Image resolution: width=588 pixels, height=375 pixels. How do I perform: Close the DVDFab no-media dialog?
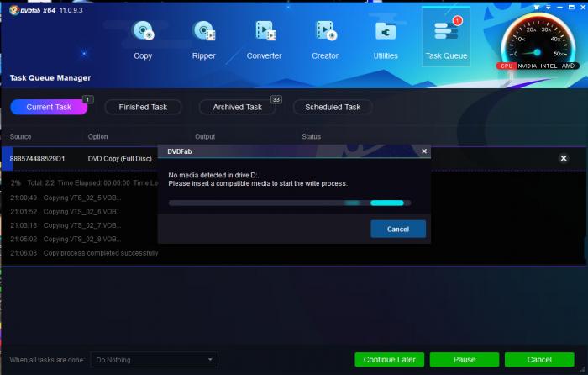pos(424,151)
